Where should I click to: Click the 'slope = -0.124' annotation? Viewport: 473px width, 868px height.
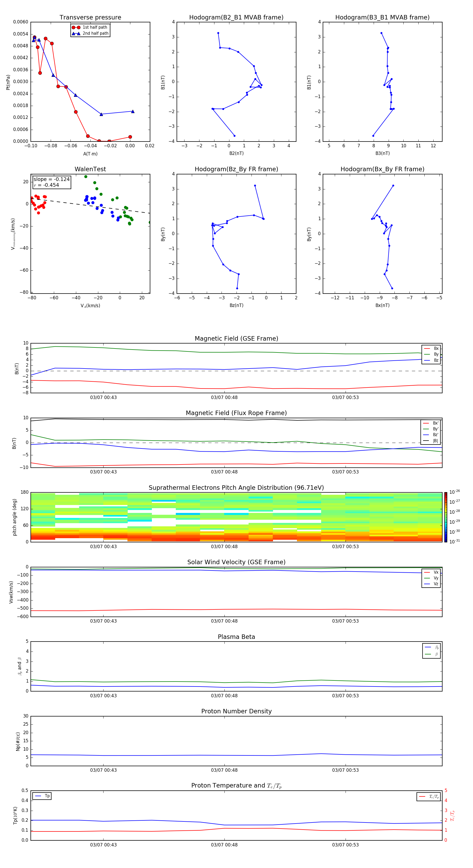point(52,179)
